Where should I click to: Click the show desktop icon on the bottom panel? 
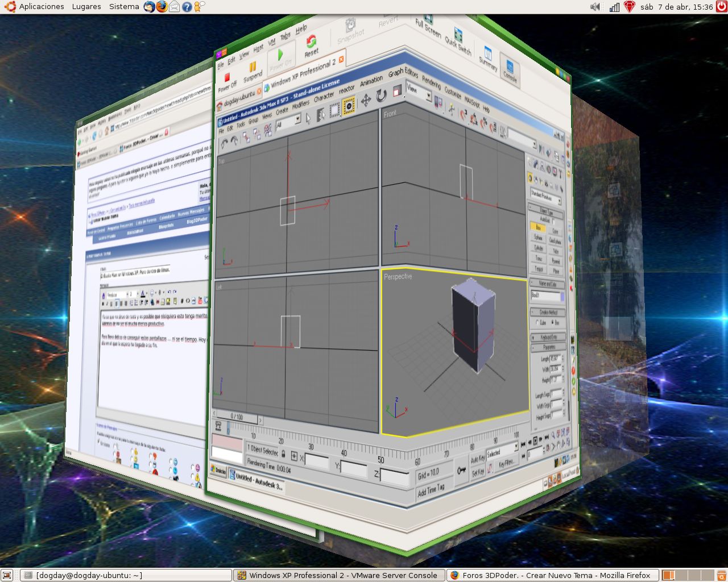tap(7, 575)
